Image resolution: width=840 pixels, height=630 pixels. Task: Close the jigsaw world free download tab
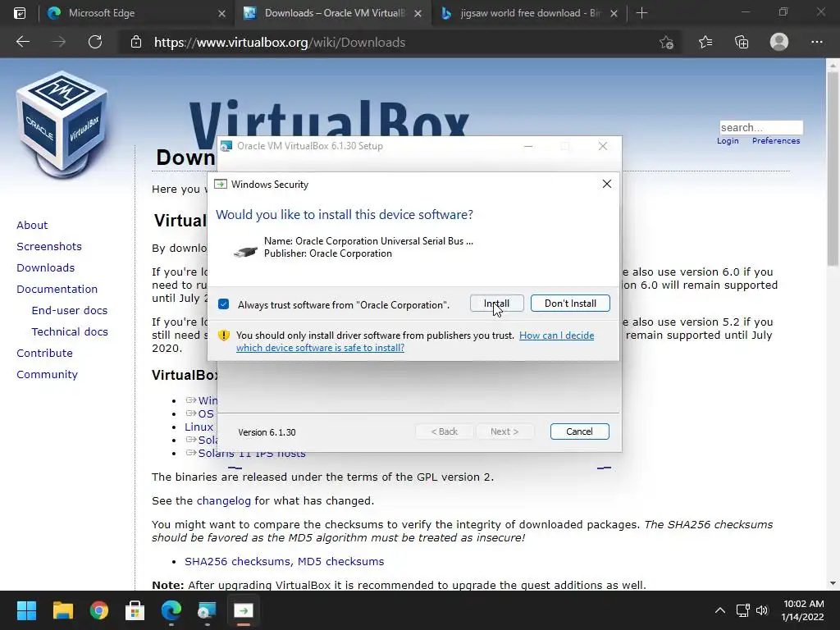click(614, 14)
